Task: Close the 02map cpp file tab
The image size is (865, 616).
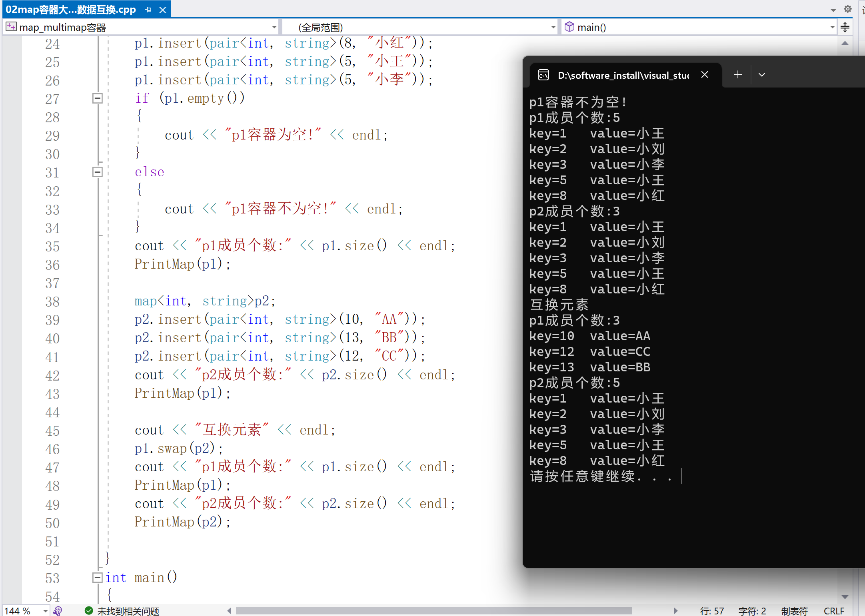Action: point(162,10)
